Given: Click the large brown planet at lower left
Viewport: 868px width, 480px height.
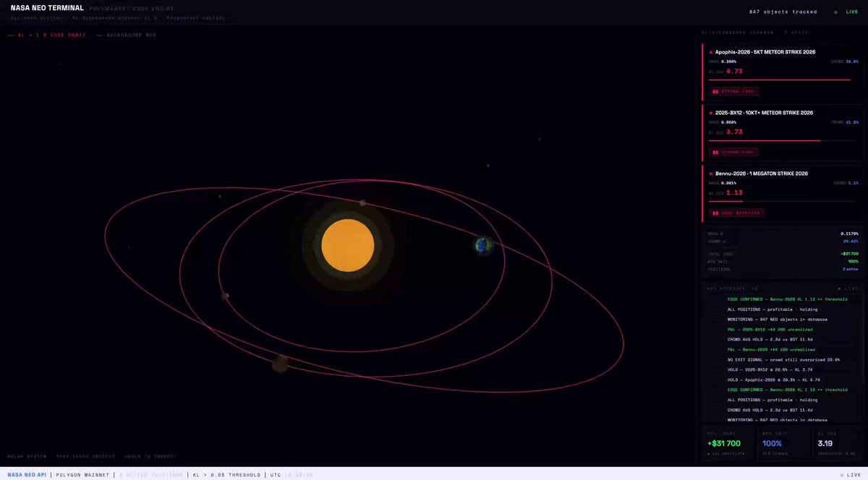Looking at the screenshot, I should tap(281, 364).
